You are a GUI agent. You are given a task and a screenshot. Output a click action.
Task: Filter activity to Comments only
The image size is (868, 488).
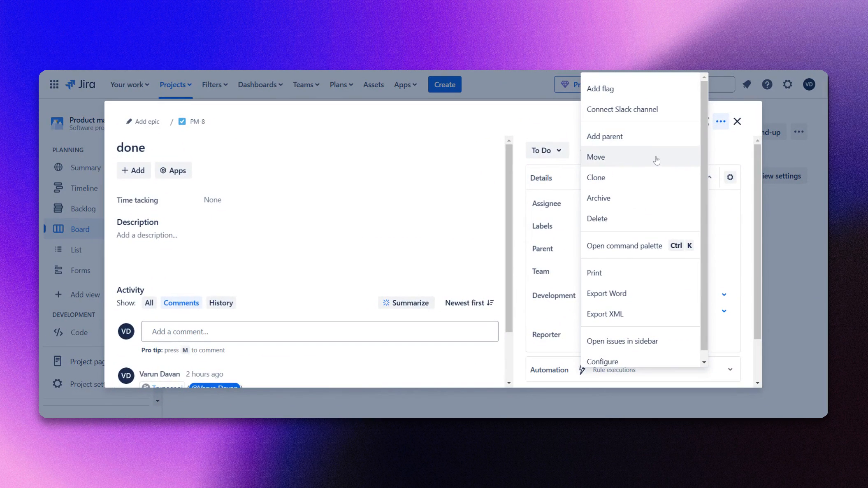pos(181,302)
